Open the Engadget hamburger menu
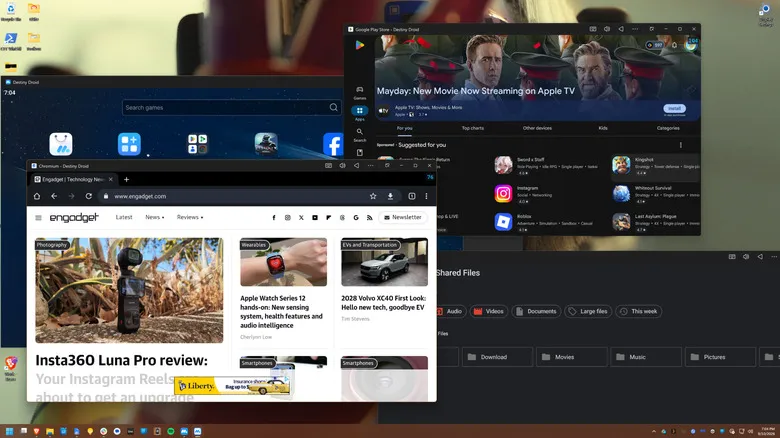The height and width of the screenshot is (438, 780). click(x=38, y=218)
